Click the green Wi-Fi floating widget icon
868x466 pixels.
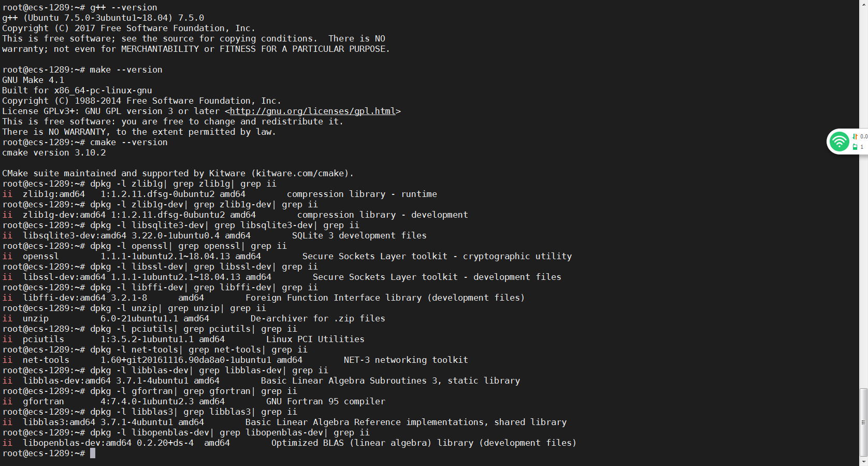point(839,142)
